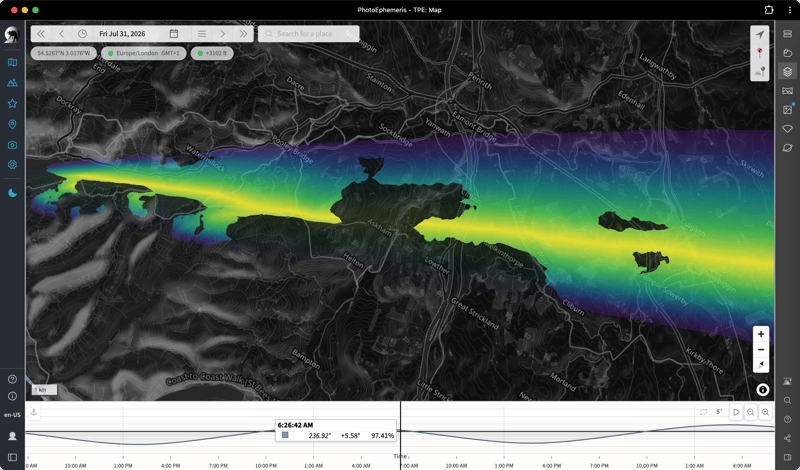Open the user account icon in left sidebar

tap(12, 436)
